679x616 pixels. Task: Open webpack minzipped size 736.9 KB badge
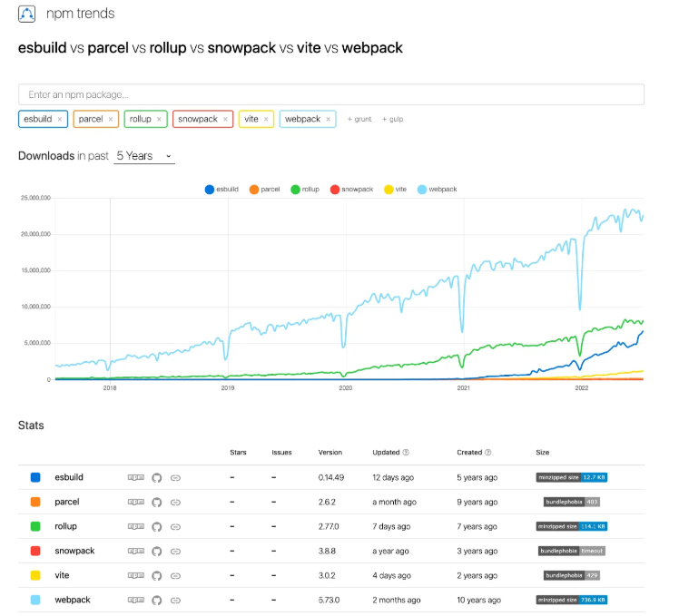click(572, 600)
